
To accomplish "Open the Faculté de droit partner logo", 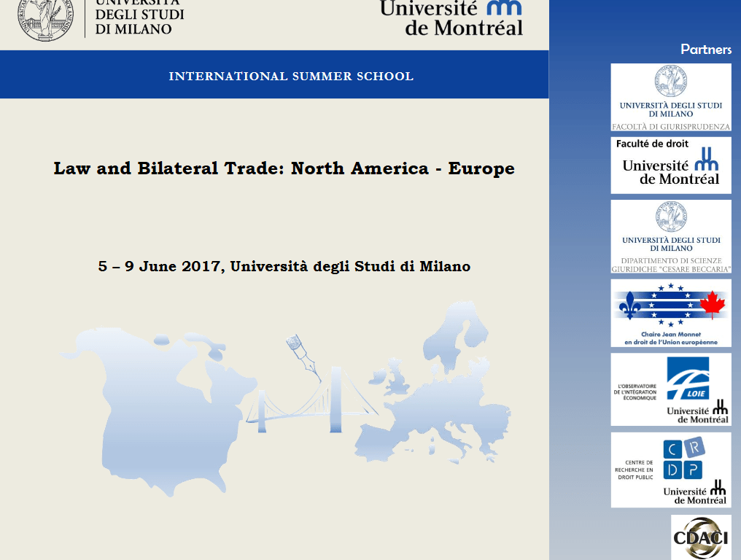I will tap(670, 166).
